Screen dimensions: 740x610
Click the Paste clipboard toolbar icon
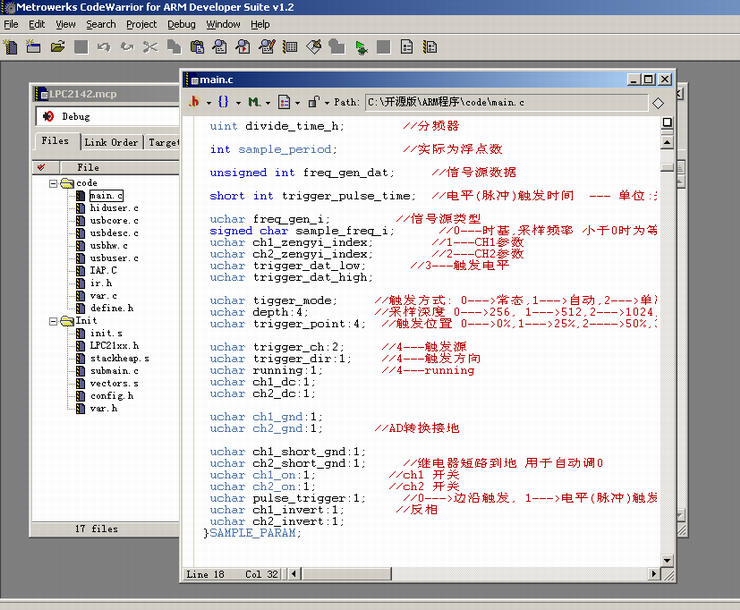click(197, 46)
